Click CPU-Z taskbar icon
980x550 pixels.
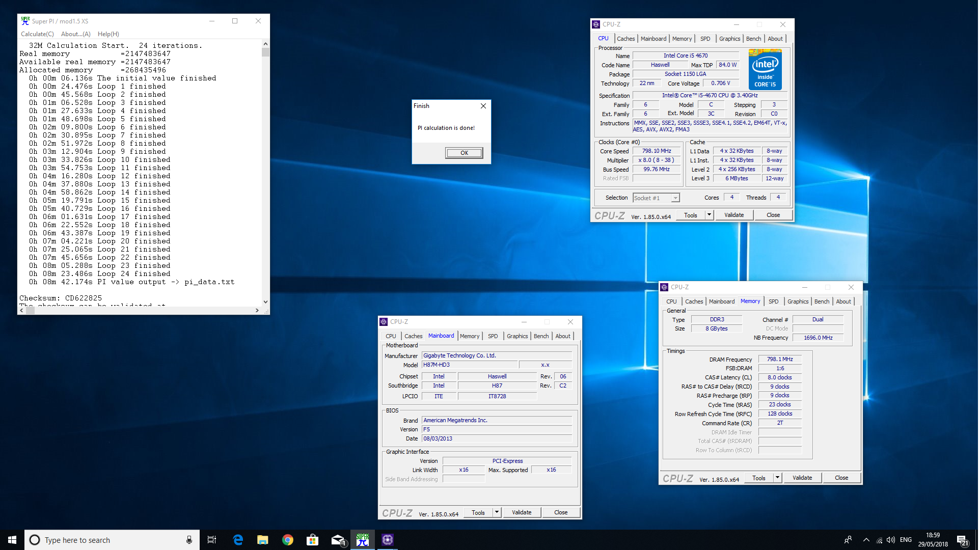point(388,540)
